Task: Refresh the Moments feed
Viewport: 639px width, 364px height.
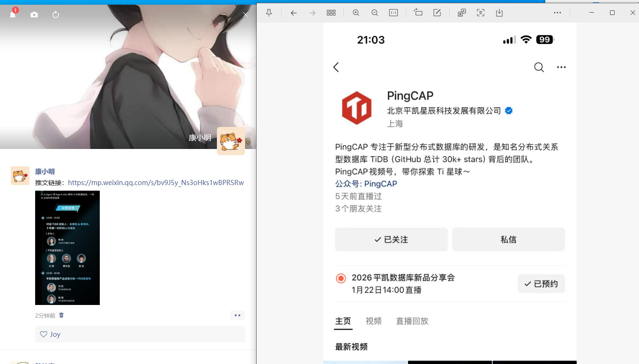Action: (x=56, y=15)
